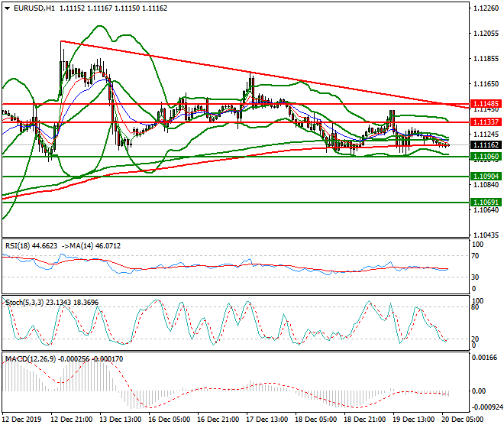Select the time axis label 13 Dec 13:00

[x=120, y=420]
